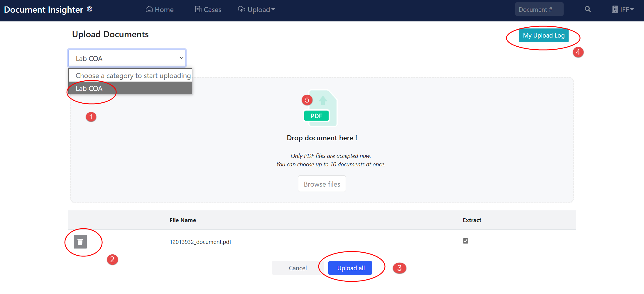This screenshot has height=294, width=644.
Task: Click the magnifier search icon
Action: click(x=588, y=9)
